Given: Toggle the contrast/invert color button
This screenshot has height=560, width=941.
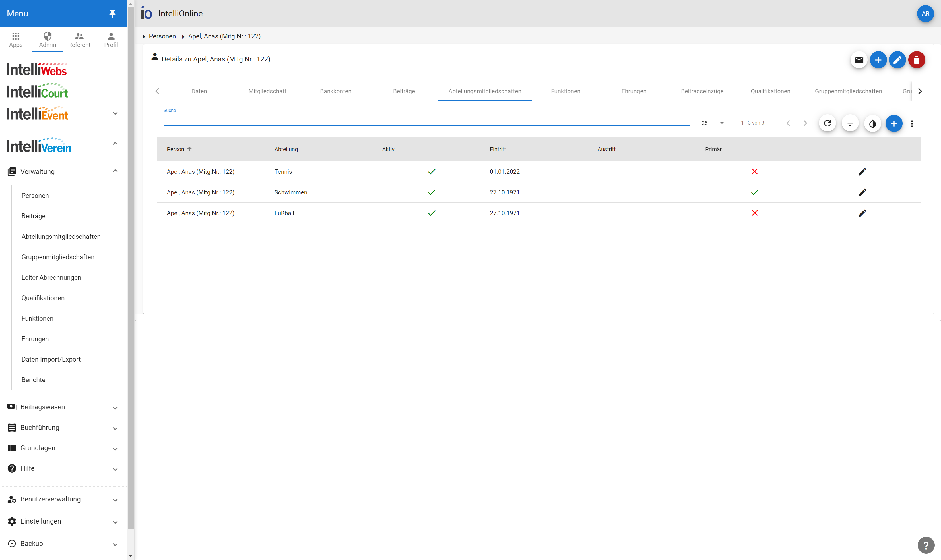Looking at the screenshot, I should (872, 123).
